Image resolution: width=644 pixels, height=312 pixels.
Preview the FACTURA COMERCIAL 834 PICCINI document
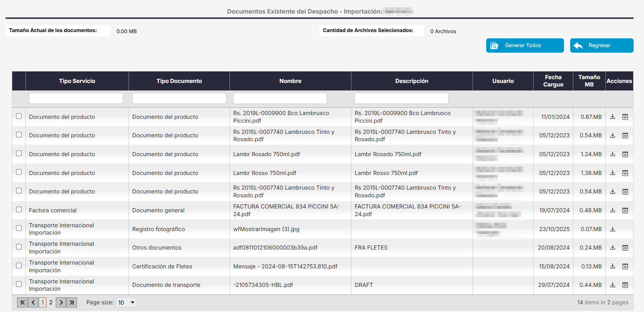tap(625, 210)
